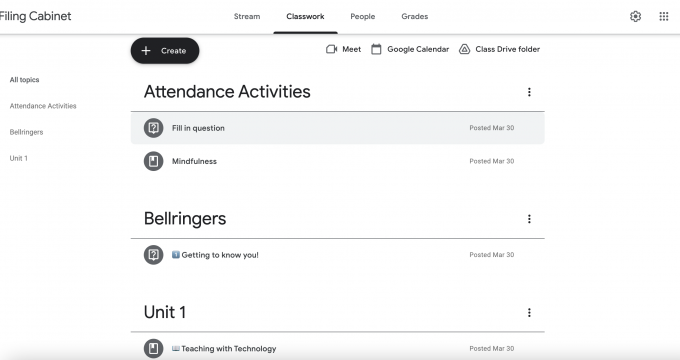Select All topics in the sidebar

click(24, 80)
